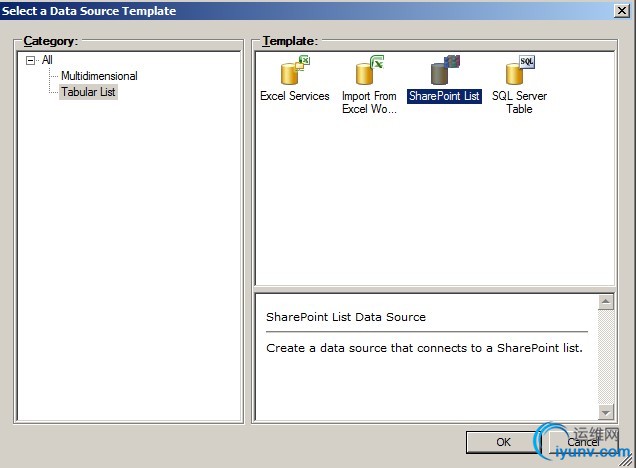Click the SharePoint List Data Source heading
636x468 pixels.
coord(346,317)
